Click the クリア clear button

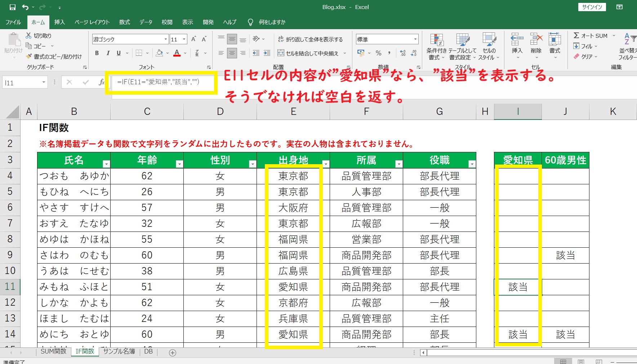(585, 57)
